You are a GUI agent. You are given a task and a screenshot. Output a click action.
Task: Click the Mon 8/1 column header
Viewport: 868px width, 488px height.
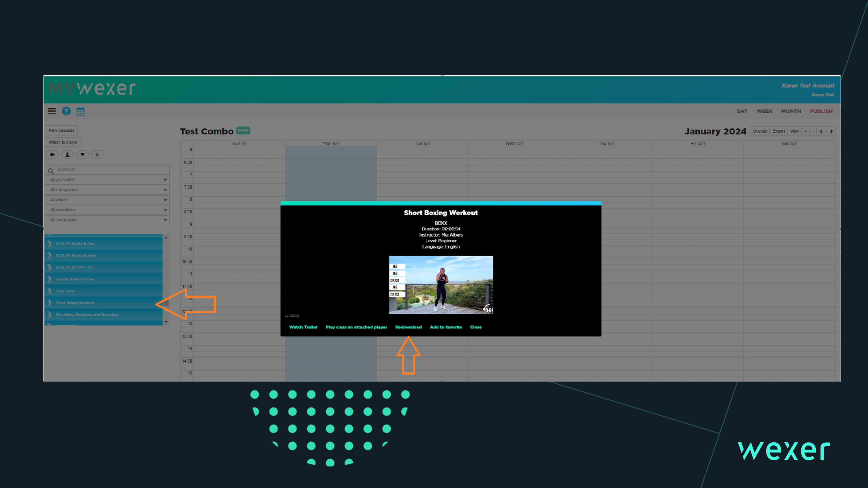coord(331,143)
